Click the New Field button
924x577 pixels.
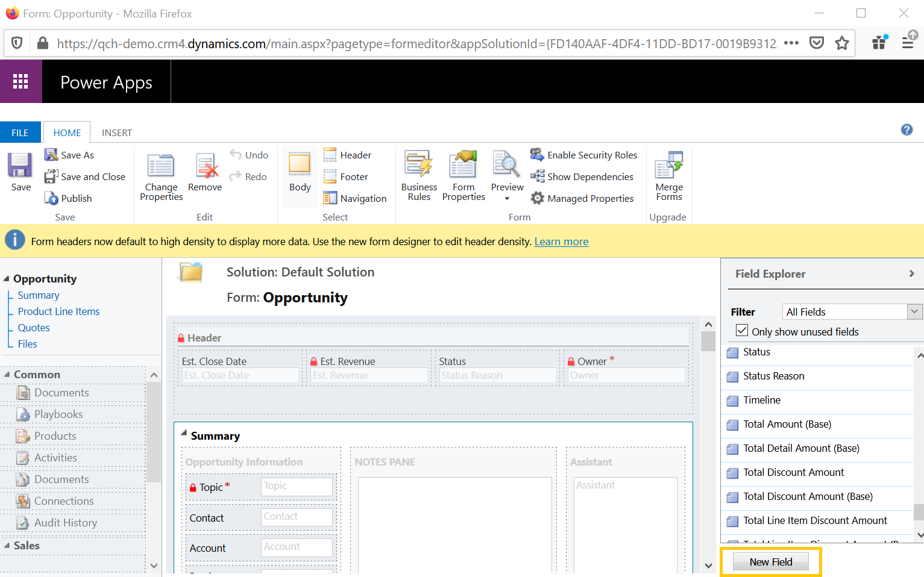click(x=770, y=562)
